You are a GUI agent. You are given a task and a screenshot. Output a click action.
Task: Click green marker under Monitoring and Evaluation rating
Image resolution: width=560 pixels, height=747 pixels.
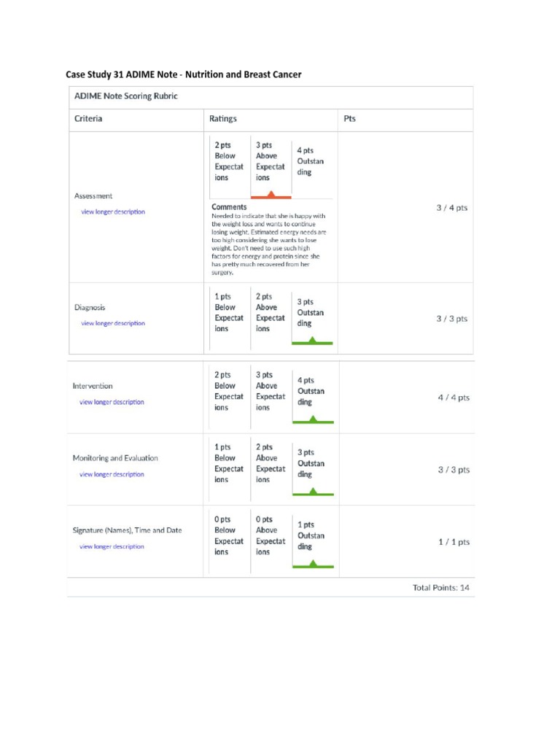pyautogui.click(x=313, y=492)
